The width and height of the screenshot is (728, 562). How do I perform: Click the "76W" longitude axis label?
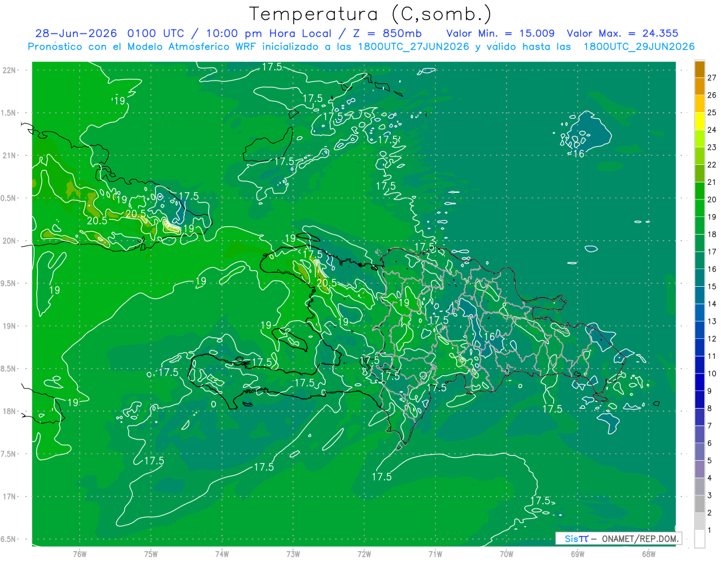(79, 554)
